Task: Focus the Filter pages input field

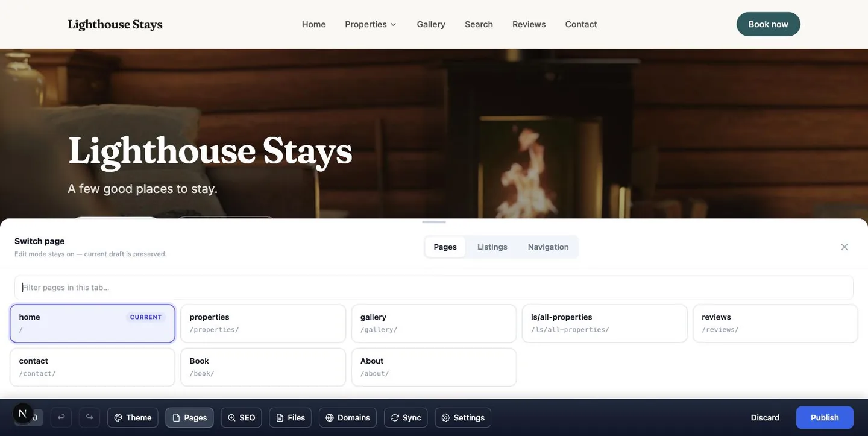Action: tap(434, 287)
